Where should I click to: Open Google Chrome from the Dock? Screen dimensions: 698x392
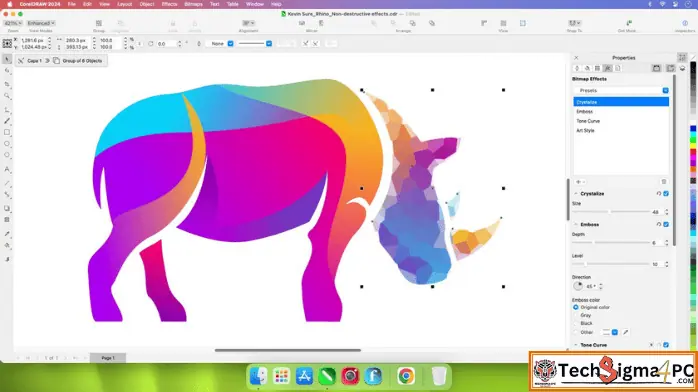coord(406,376)
